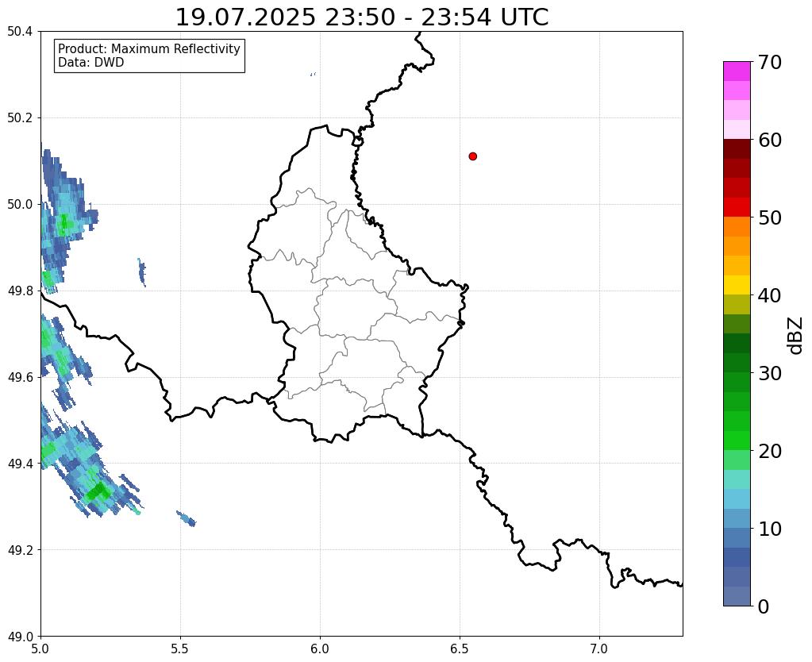Click the 20 tick on the colorbar
812x662 pixels.
click(x=770, y=451)
